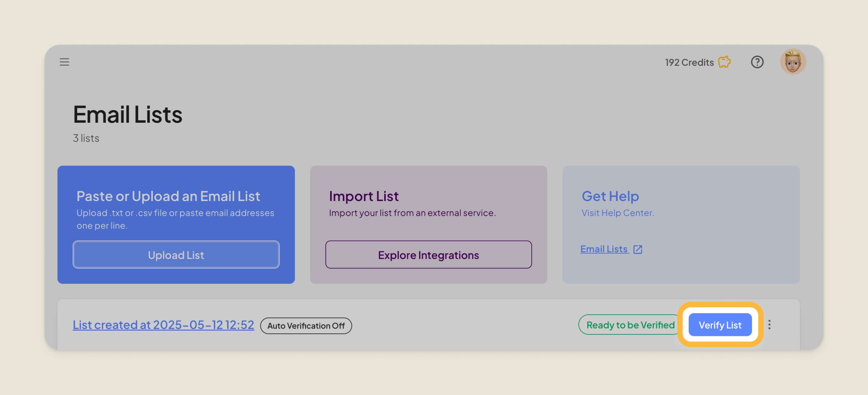Toggle the Auto Verification Off setting

306,325
